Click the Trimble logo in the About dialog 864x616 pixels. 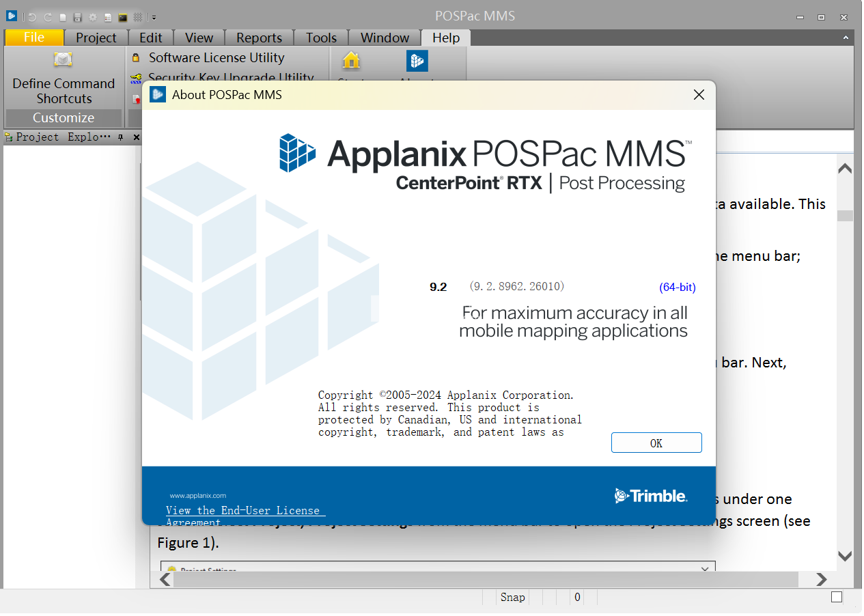pos(651,496)
